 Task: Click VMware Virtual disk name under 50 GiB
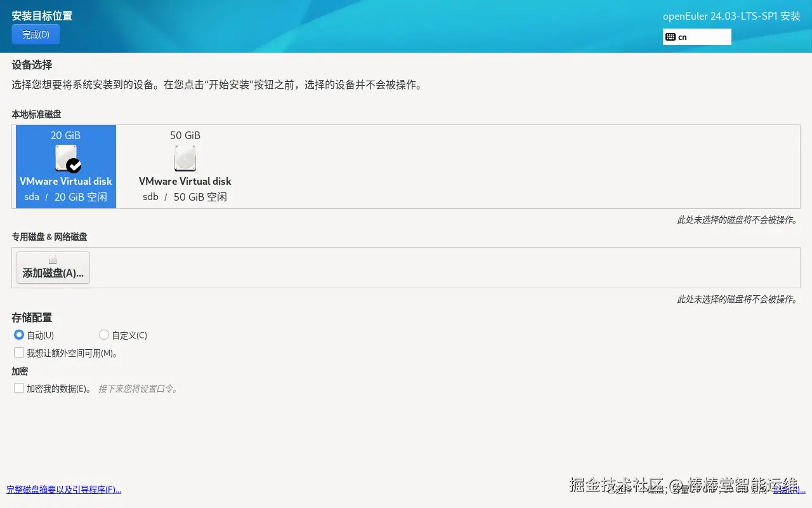click(185, 181)
